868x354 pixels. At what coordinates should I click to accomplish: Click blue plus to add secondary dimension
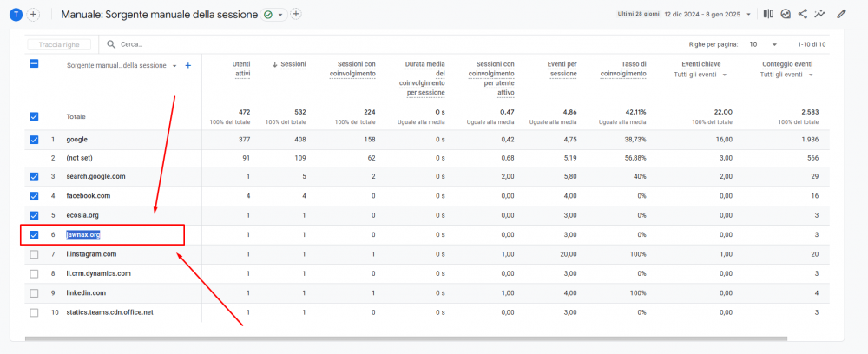click(x=187, y=65)
